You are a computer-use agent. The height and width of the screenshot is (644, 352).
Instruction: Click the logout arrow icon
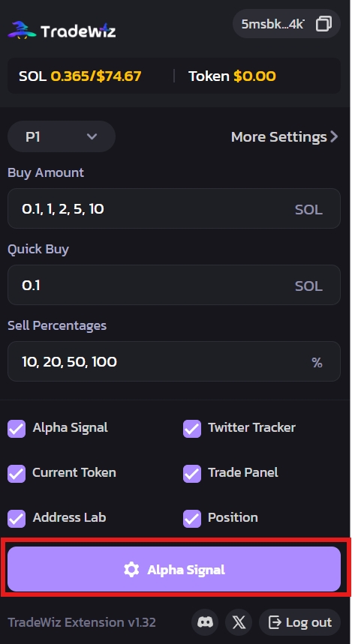(x=274, y=622)
